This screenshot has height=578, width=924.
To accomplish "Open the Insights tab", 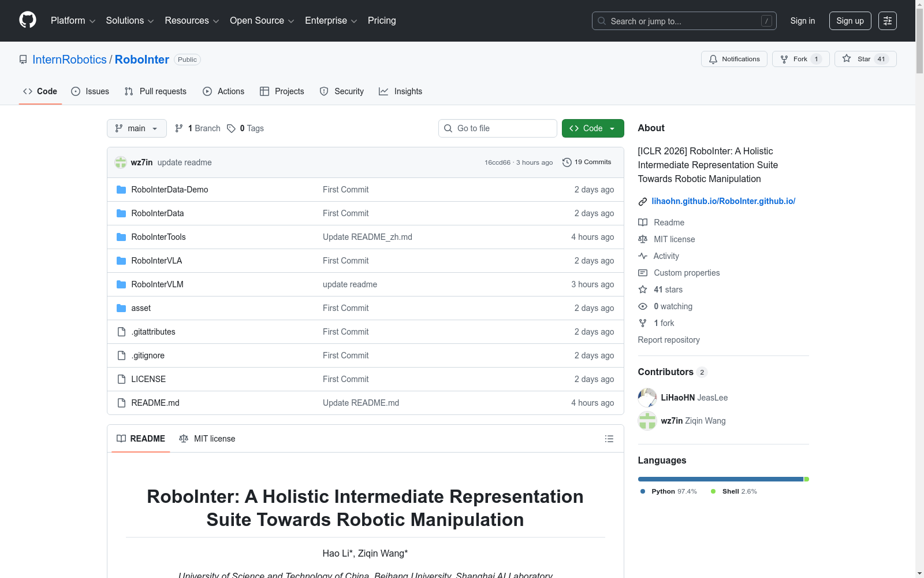I will [x=401, y=91].
